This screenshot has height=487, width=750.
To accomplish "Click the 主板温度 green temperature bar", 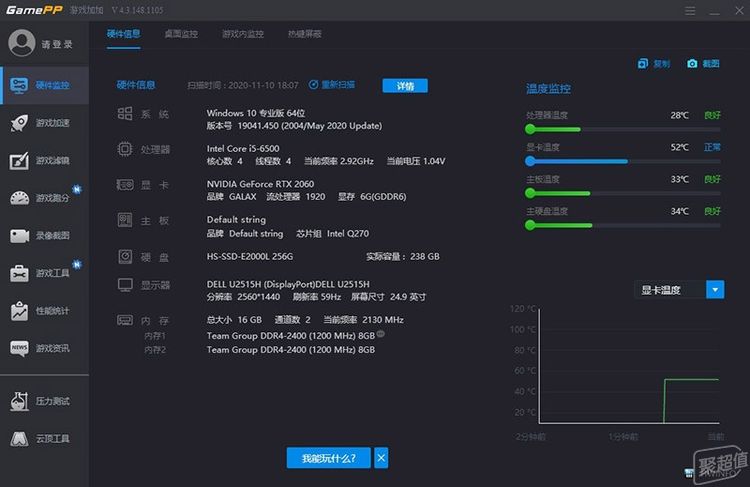I will pyautogui.click(x=558, y=193).
